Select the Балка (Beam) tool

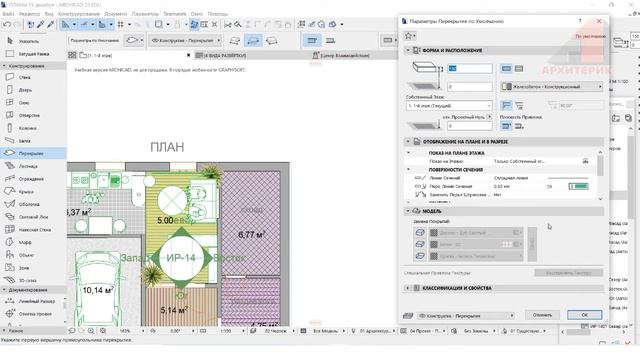pyautogui.click(x=33, y=141)
